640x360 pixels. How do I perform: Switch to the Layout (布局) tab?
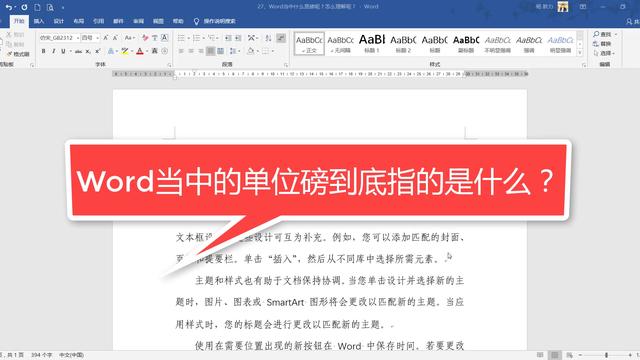79,21
